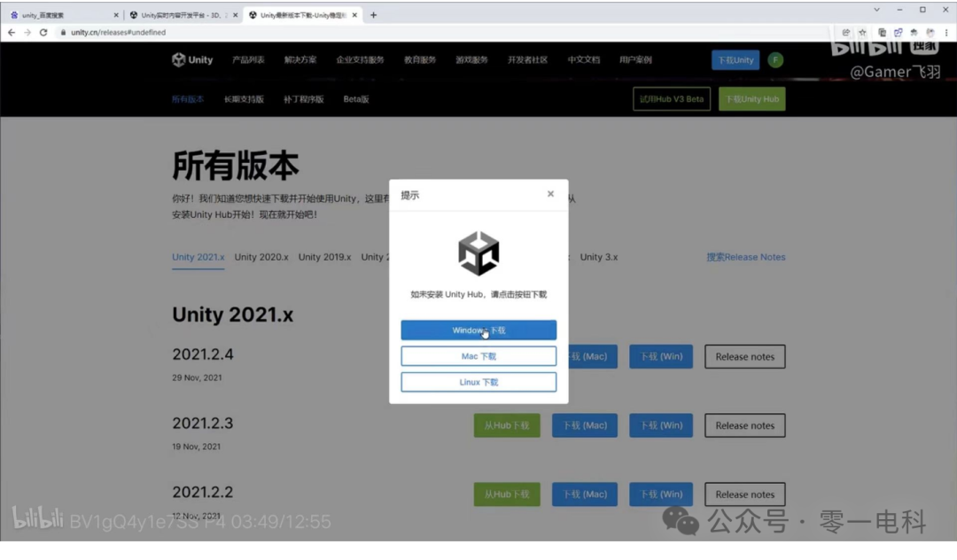957x560 pixels.
Task: Click 下载 (Mac) for version 2021.2.3
Action: (585, 425)
